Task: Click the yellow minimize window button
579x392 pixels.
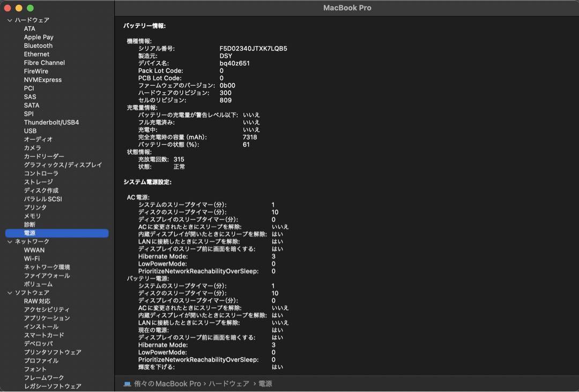Action: click(x=19, y=8)
